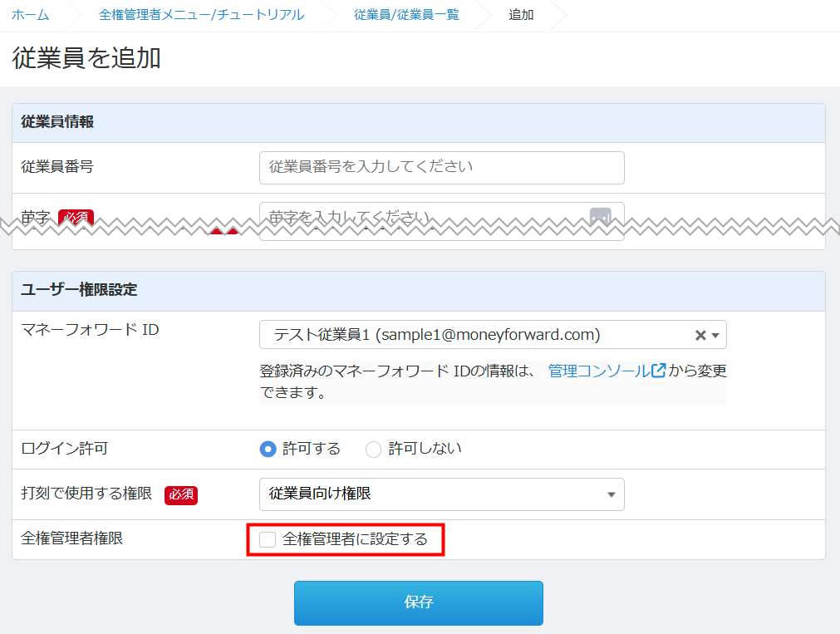Click the ユーザー権限設定 section header

pos(80,290)
